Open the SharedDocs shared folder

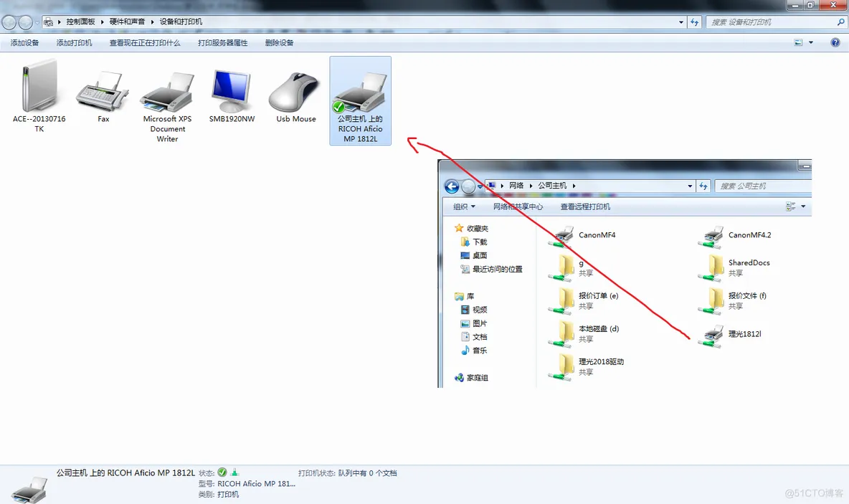[734, 268]
